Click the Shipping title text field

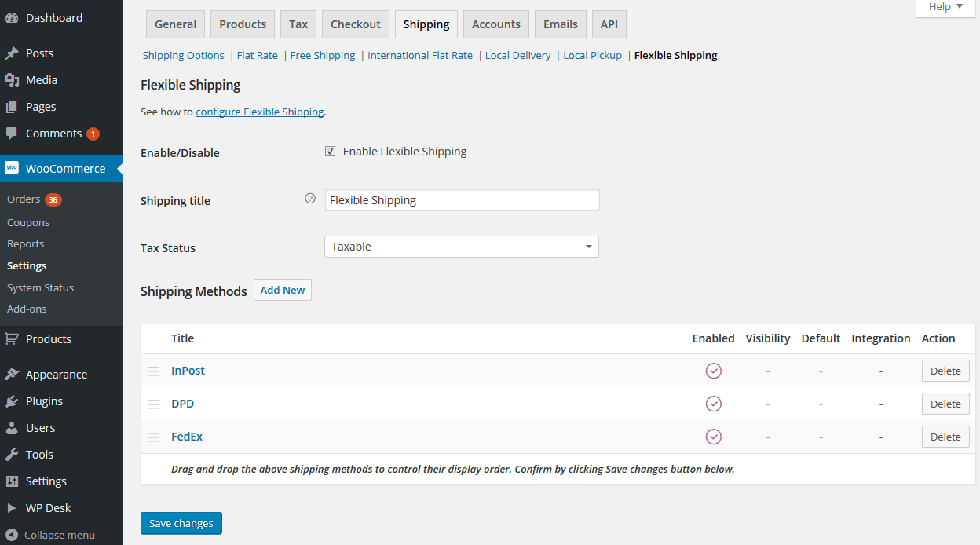(x=462, y=200)
